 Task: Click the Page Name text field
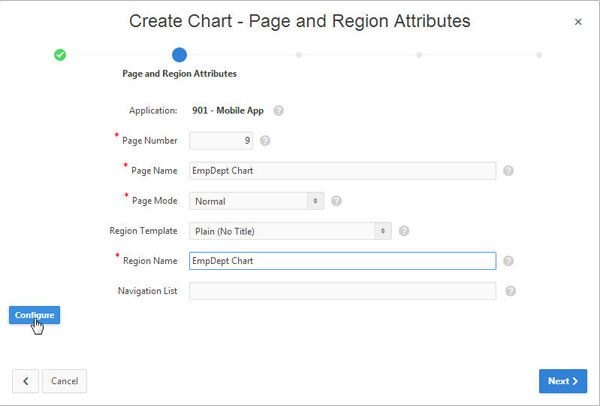342,171
